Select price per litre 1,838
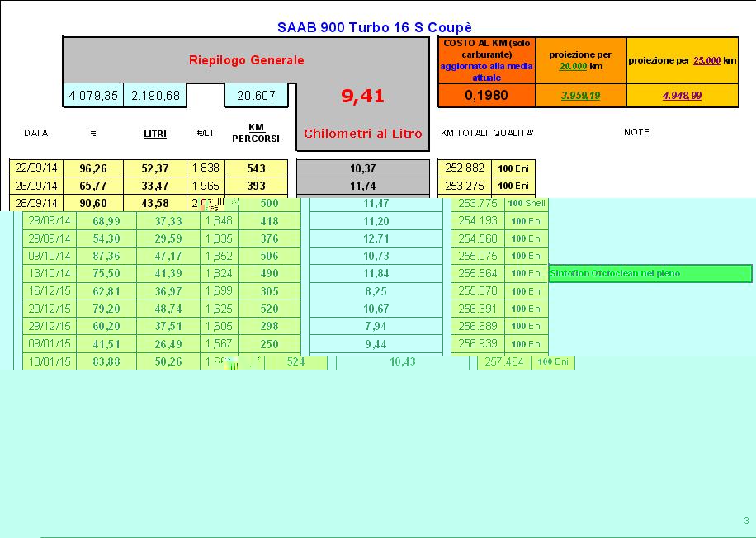The image size is (756, 538). pos(206,168)
